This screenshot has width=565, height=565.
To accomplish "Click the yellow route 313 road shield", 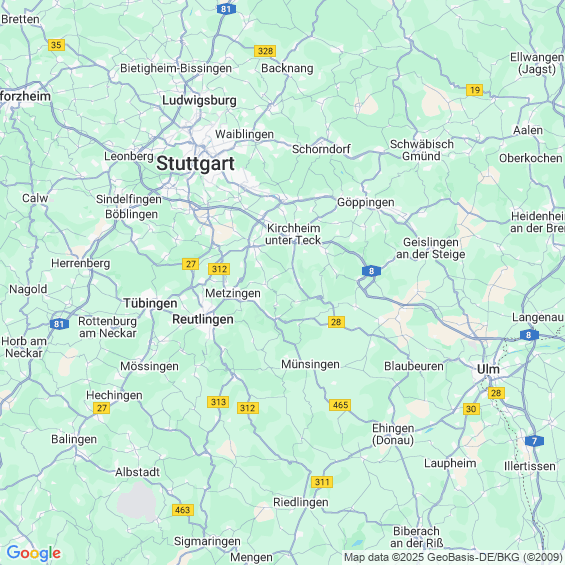I will coord(218,402).
